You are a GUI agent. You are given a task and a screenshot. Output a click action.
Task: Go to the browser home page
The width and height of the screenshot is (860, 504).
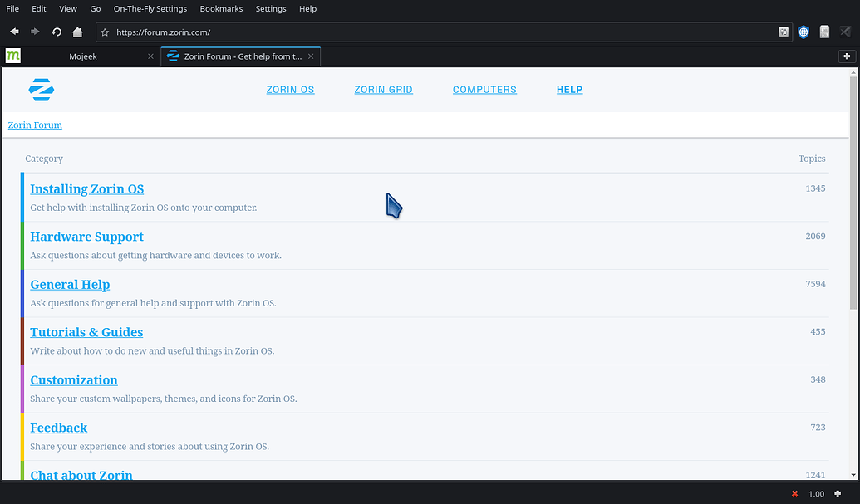point(76,32)
